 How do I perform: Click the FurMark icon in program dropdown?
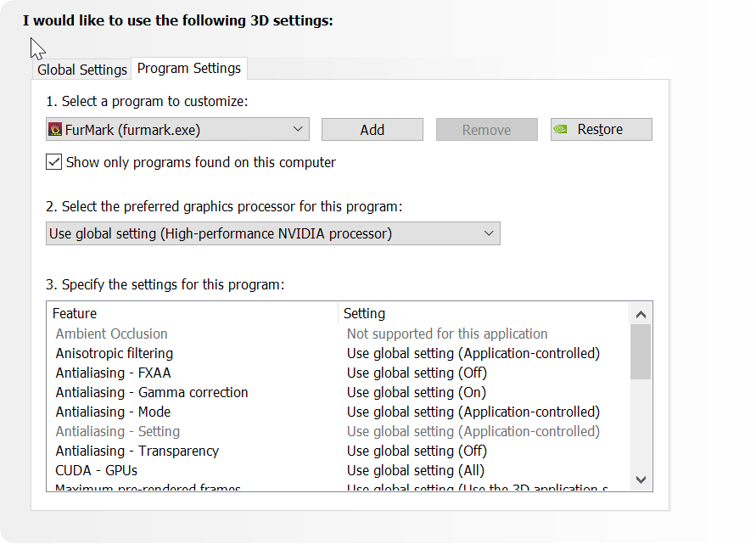(x=55, y=129)
